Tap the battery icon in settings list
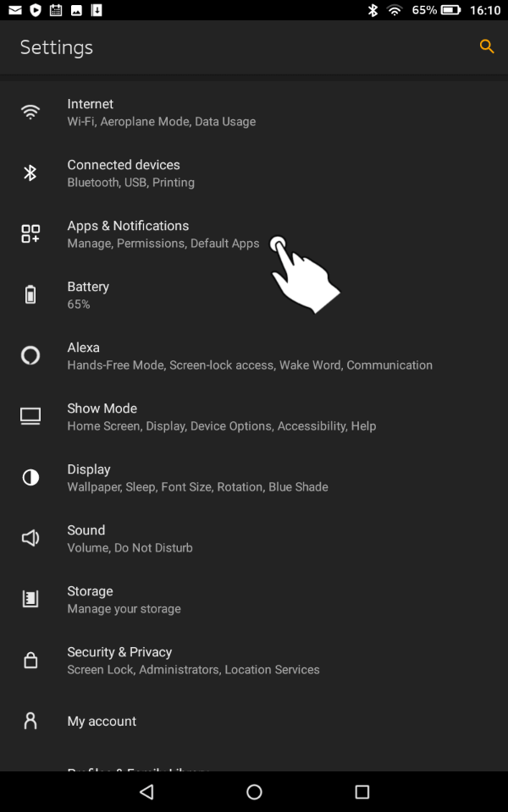508x812 pixels. (30, 295)
